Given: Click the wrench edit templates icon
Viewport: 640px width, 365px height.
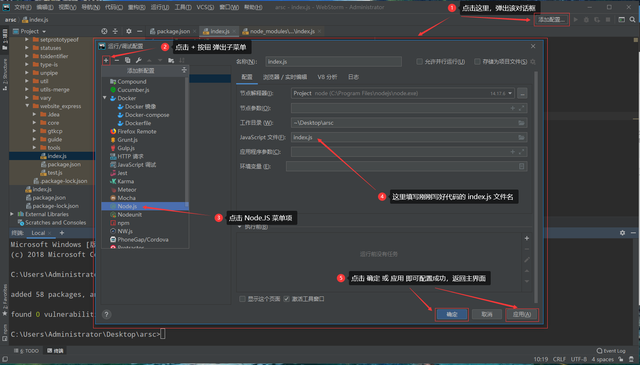Looking at the screenshot, I should tap(138, 60).
